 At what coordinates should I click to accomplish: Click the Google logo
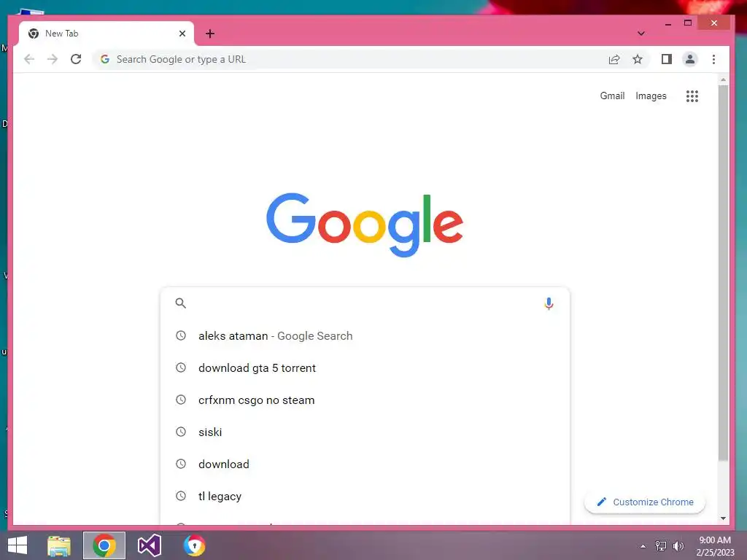click(x=365, y=225)
